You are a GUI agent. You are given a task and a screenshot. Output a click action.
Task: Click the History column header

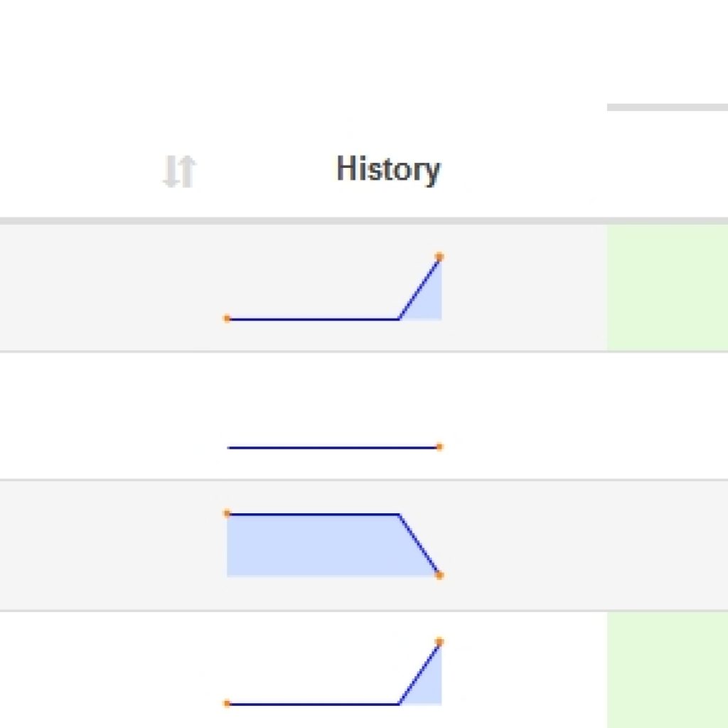pyautogui.click(x=388, y=169)
